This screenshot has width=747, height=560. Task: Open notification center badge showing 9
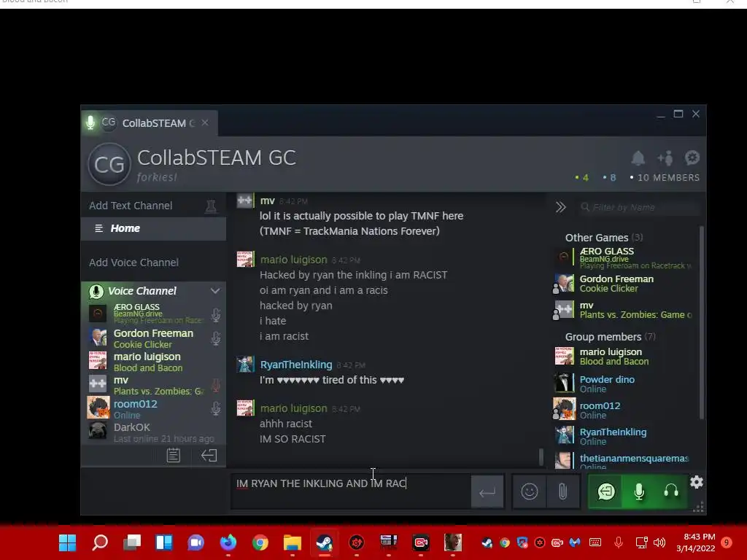pyautogui.click(x=727, y=542)
